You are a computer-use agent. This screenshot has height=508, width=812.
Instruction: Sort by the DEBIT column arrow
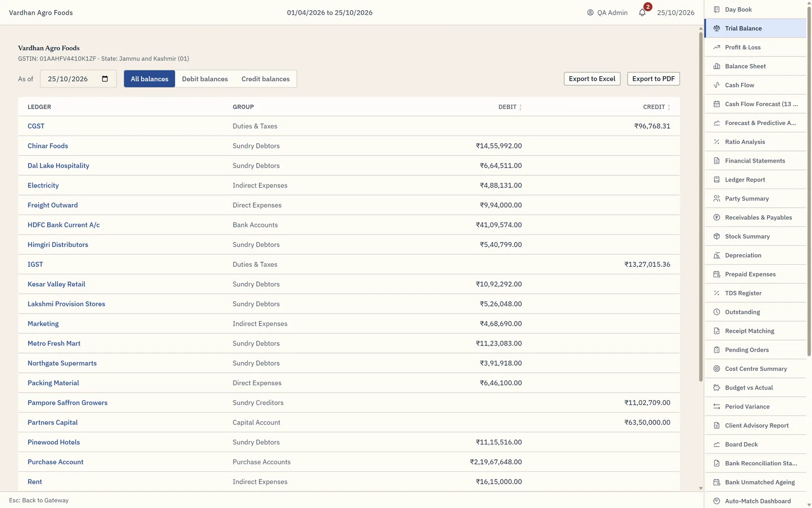pos(520,107)
